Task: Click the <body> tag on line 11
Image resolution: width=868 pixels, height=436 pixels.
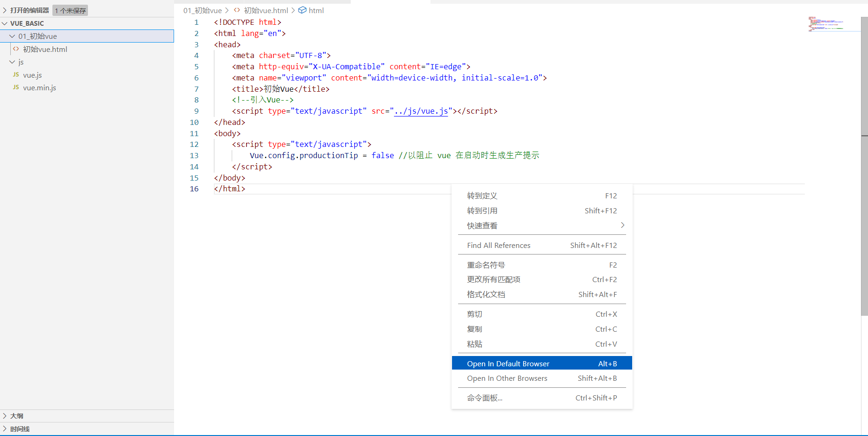Action: point(227,133)
